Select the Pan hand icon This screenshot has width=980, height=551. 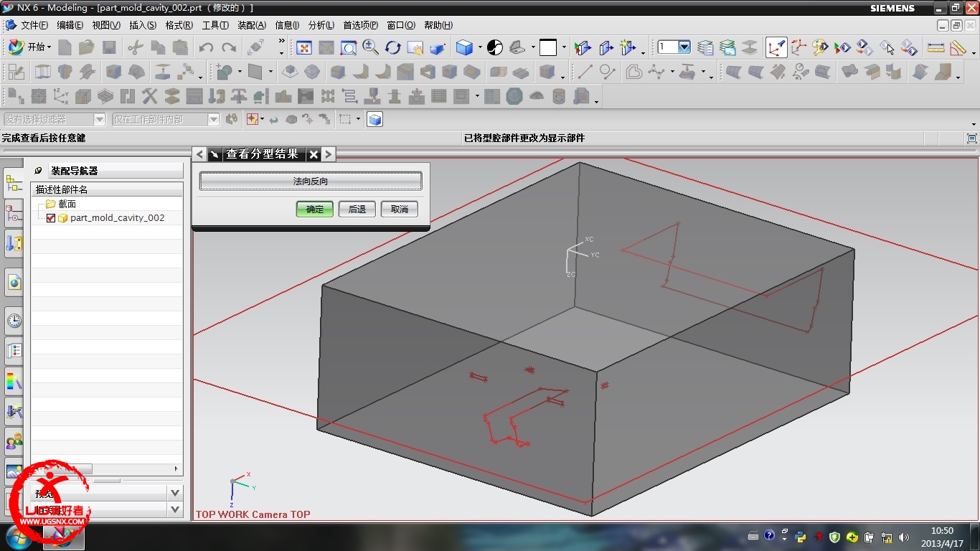click(x=415, y=47)
